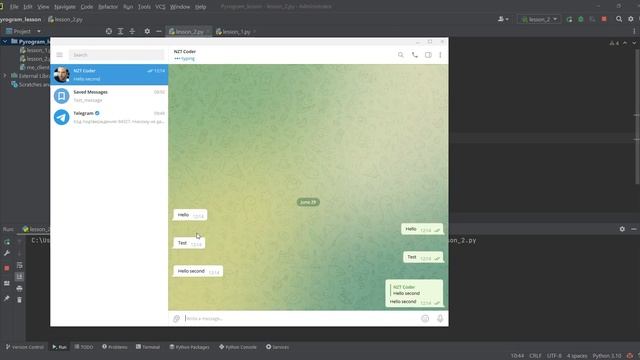Open Run panel settings gear
The image size is (640, 360).
tap(622, 229)
